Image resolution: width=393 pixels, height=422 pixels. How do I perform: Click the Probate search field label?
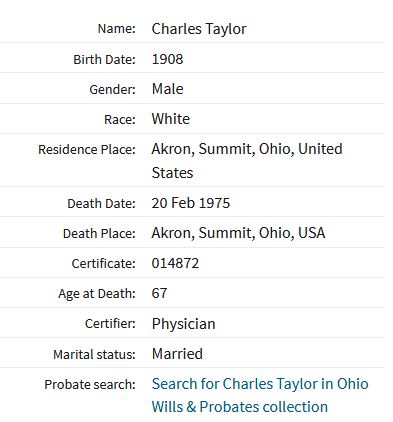click(x=90, y=384)
